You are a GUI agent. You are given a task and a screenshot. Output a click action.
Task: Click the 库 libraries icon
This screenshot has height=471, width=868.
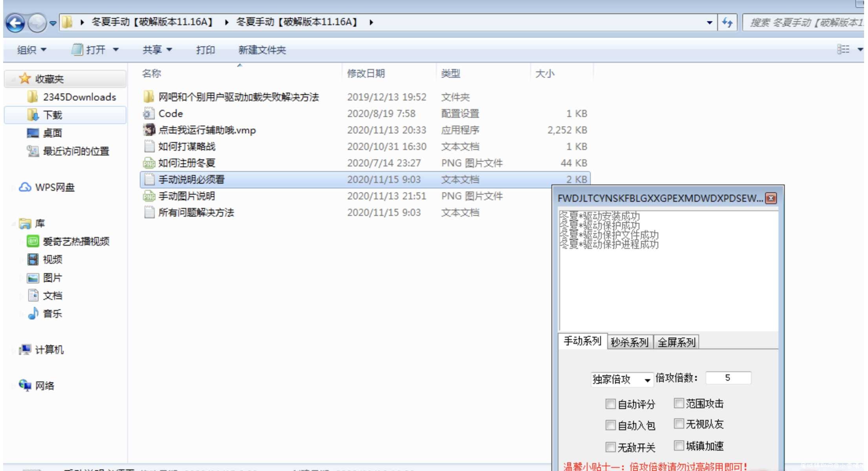pos(25,223)
